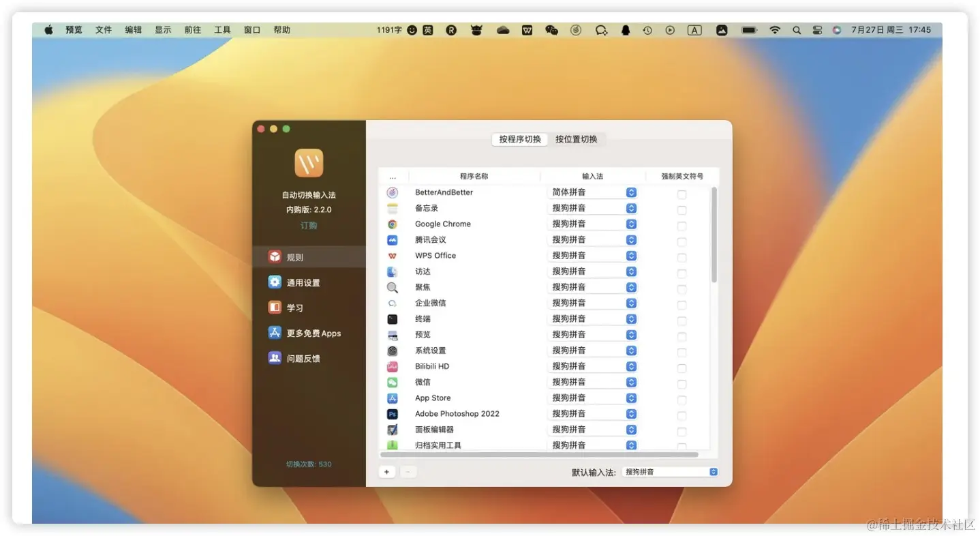Select the 访达 Finder icon in the list
This screenshot has width=980, height=536.
(392, 271)
